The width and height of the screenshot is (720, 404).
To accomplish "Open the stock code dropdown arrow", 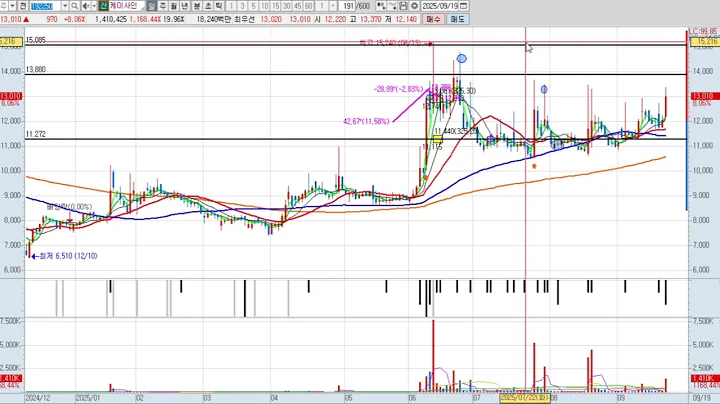I will coord(65,6).
